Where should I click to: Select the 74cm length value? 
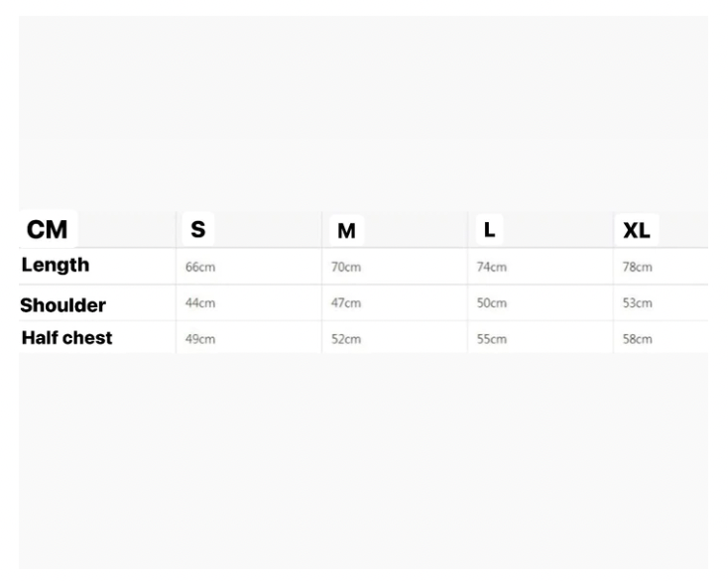[x=492, y=268]
